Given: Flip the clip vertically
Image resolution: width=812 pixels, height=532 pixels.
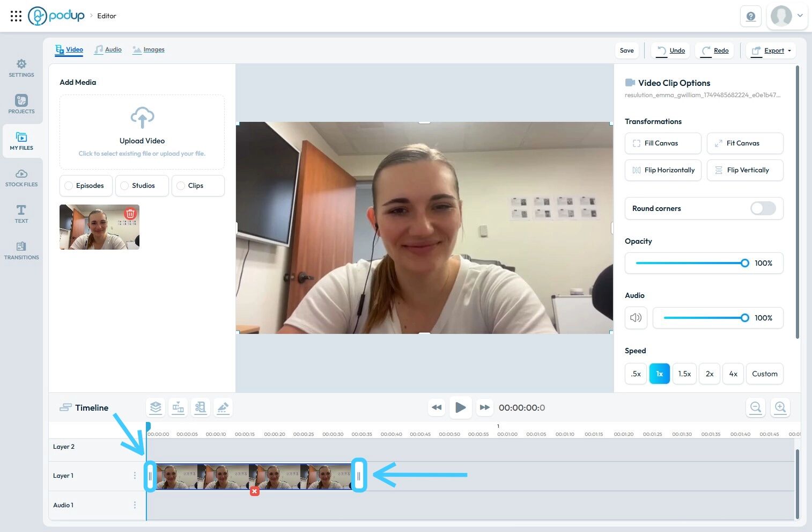Looking at the screenshot, I should (745, 170).
